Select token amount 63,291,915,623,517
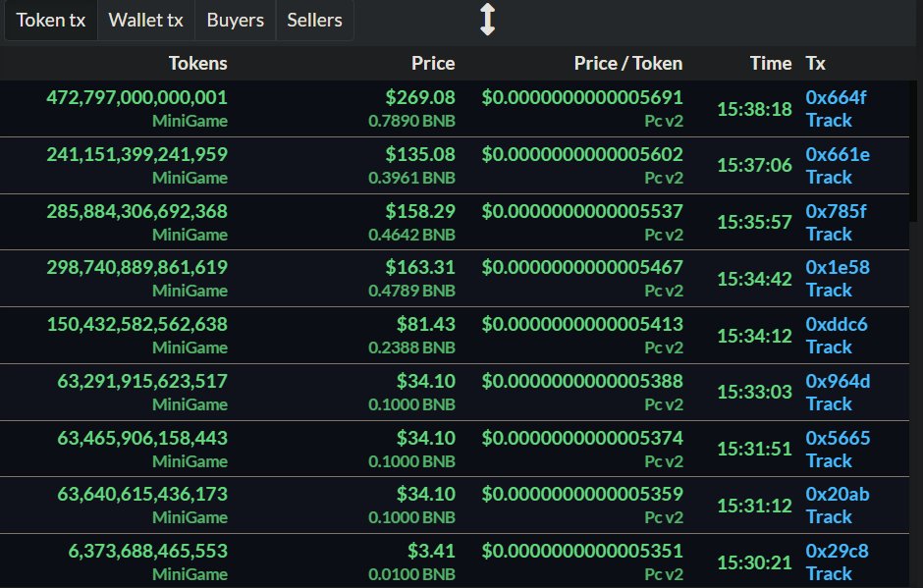Screen dimensions: 923x588 (142, 381)
